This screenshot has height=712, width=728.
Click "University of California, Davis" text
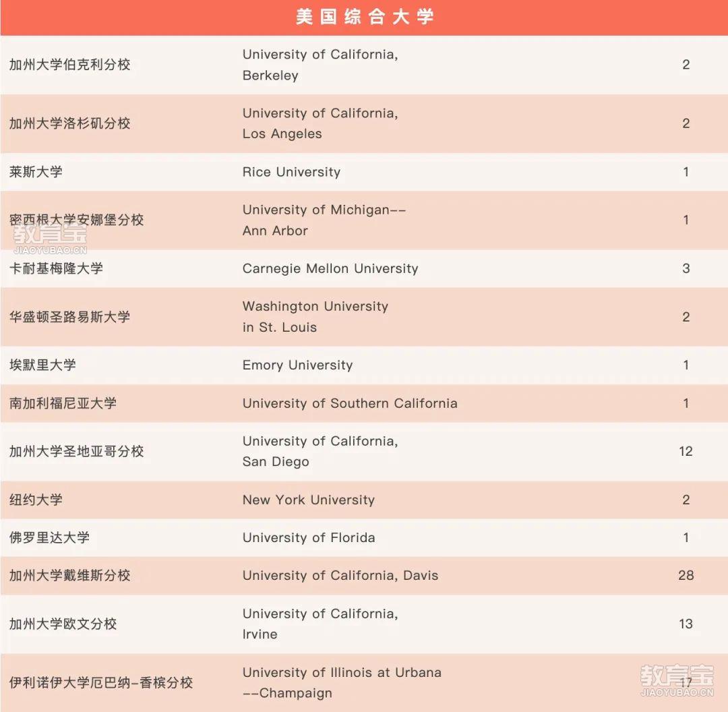pyautogui.click(x=340, y=576)
